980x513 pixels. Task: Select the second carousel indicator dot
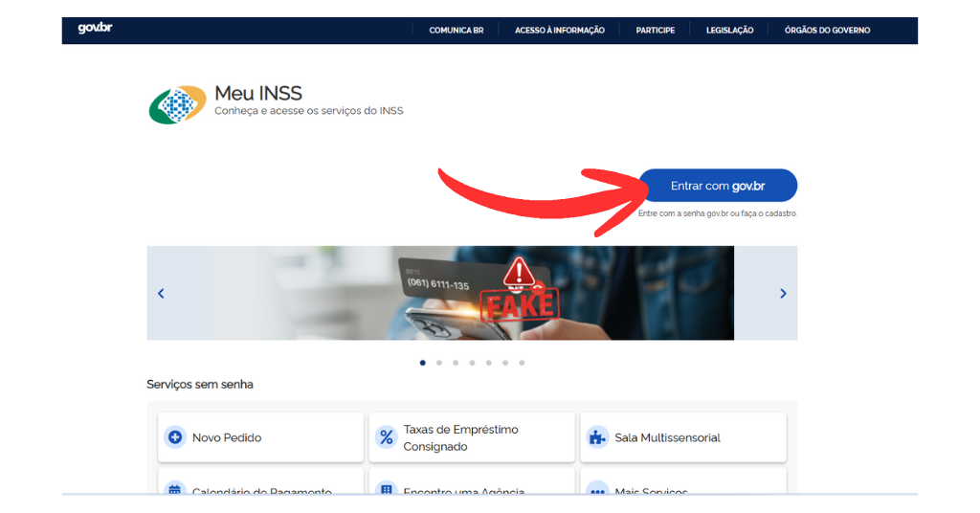coord(439,363)
